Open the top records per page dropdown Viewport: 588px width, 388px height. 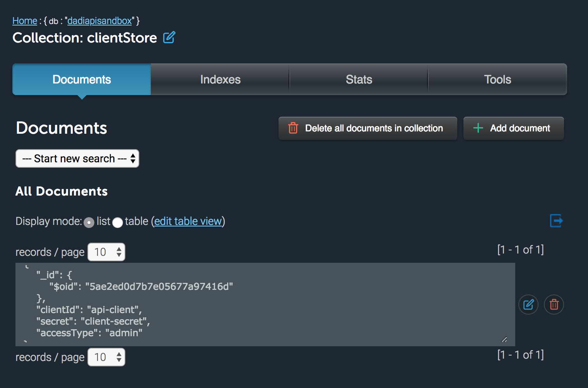[x=106, y=252]
